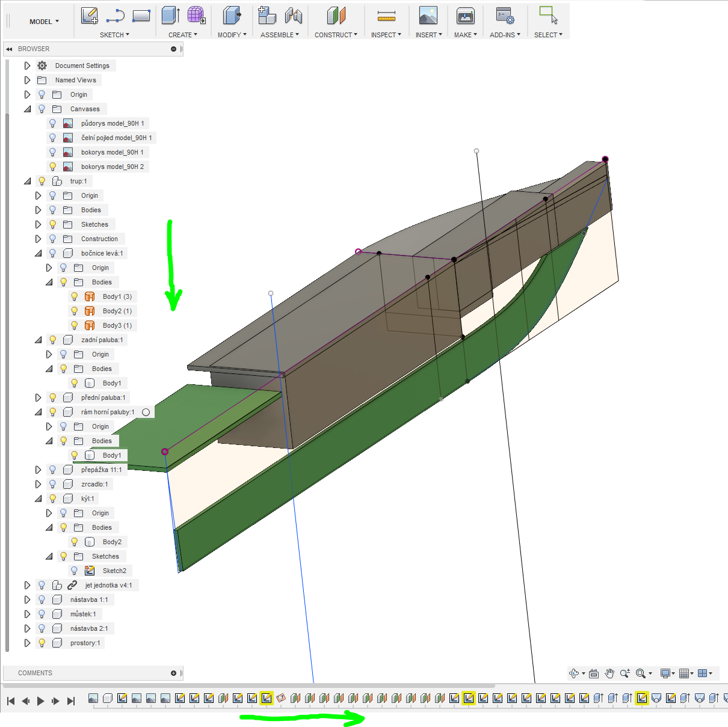This screenshot has width=728, height=727.
Task: Toggle visibility bulb for Canvases folder
Action: tap(42, 109)
